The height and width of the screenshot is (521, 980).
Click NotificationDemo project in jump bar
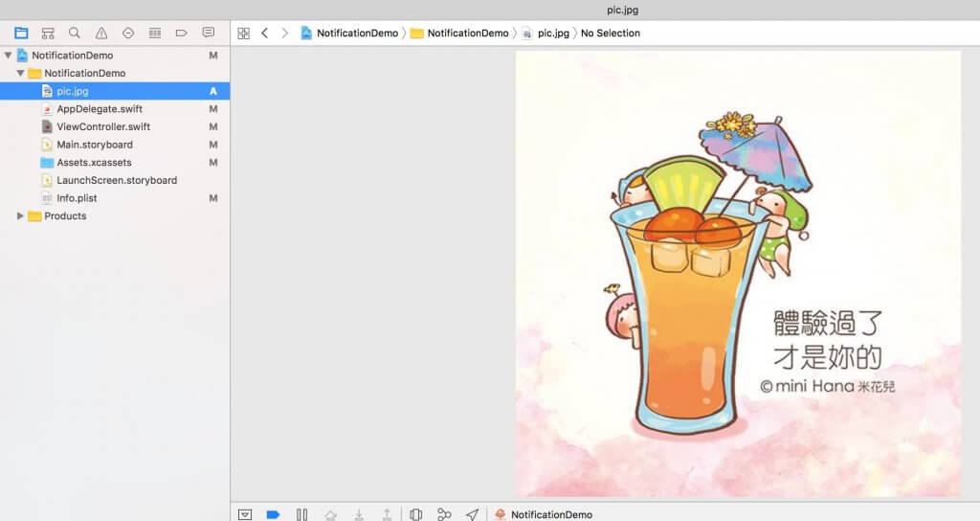[349, 34]
